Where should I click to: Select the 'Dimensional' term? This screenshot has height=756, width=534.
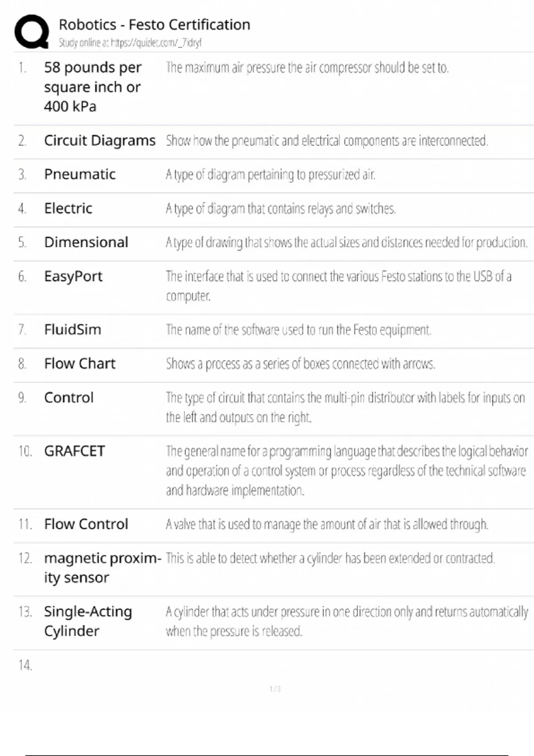pyautogui.click(x=86, y=242)
